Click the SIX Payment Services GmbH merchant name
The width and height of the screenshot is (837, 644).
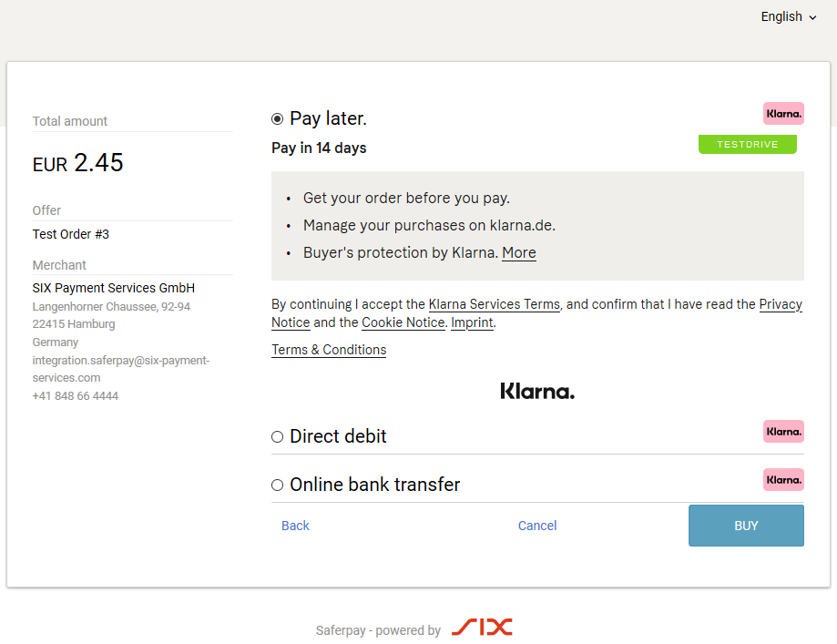coord(114,289)
